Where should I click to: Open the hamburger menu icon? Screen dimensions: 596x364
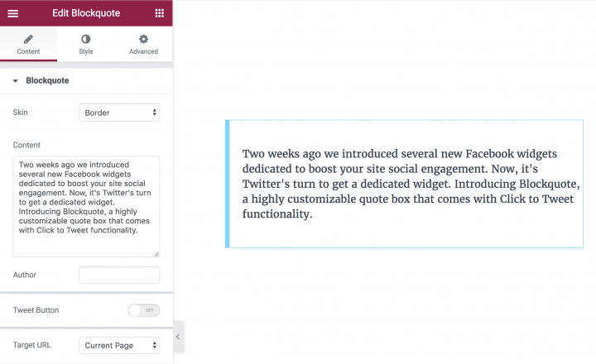click(13, 13)
